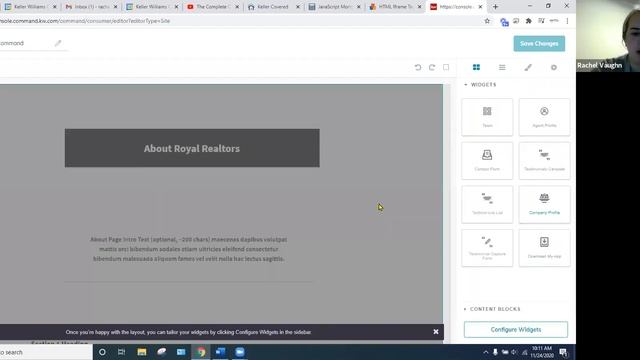The width and height of the screenshot is (640, 360).
Task: Open the Windows notification center
Action: 563,352
